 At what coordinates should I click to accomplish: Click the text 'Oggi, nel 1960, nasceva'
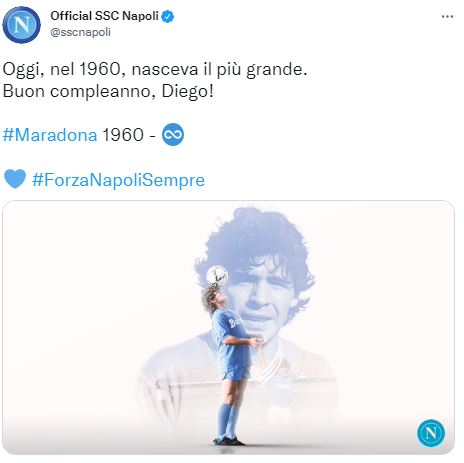(x=100, y=70)
